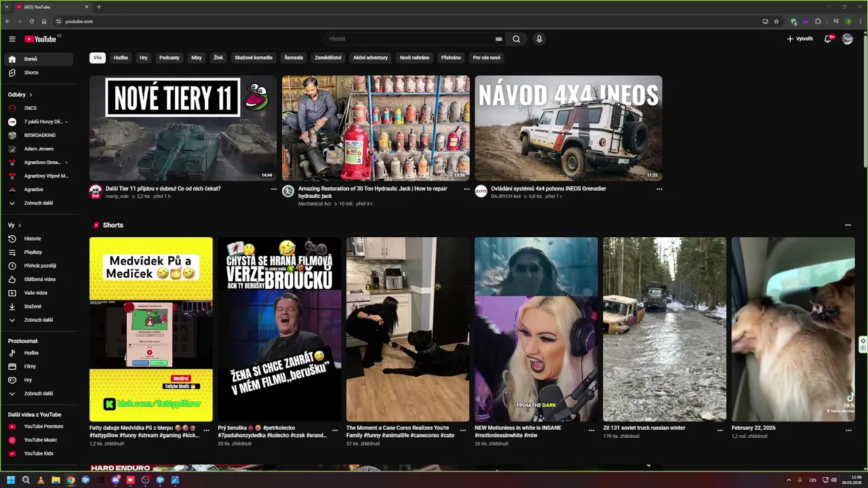Image resolution: width=868 pixels, height=488 pixels.
Task: Open YouTube Kids link
Action: [39, 453]
